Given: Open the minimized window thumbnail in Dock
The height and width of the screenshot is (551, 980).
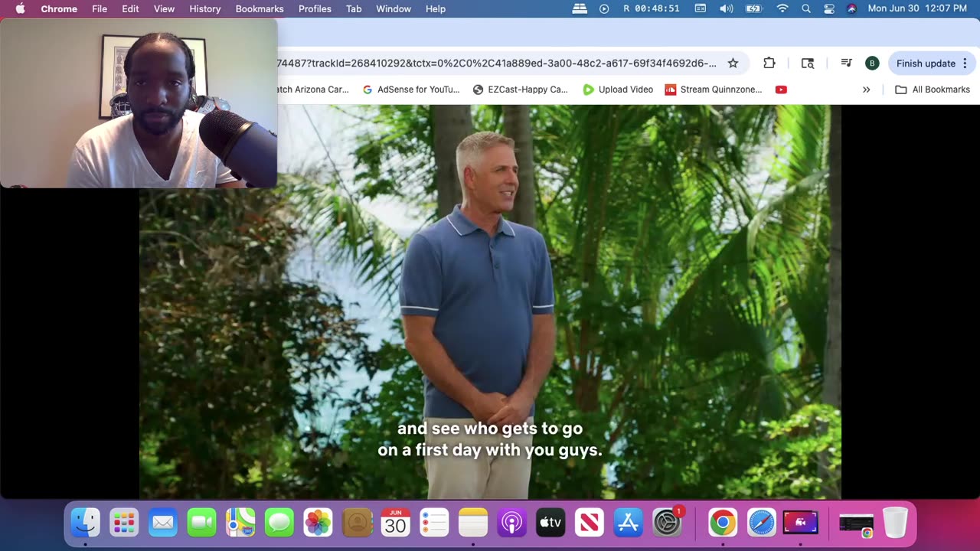Looking at the screenshot, I should (856, 523).
